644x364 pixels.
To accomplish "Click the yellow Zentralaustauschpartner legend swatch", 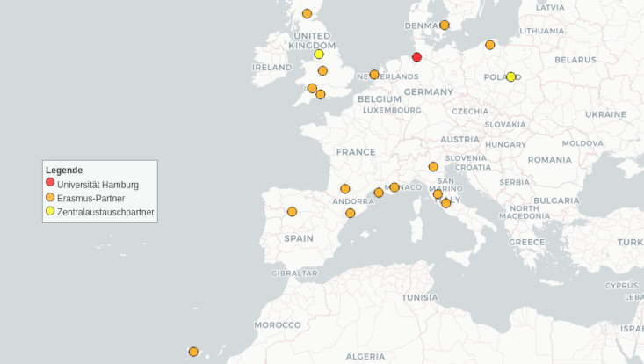I will pyautogui.click(x=50, y=212).
